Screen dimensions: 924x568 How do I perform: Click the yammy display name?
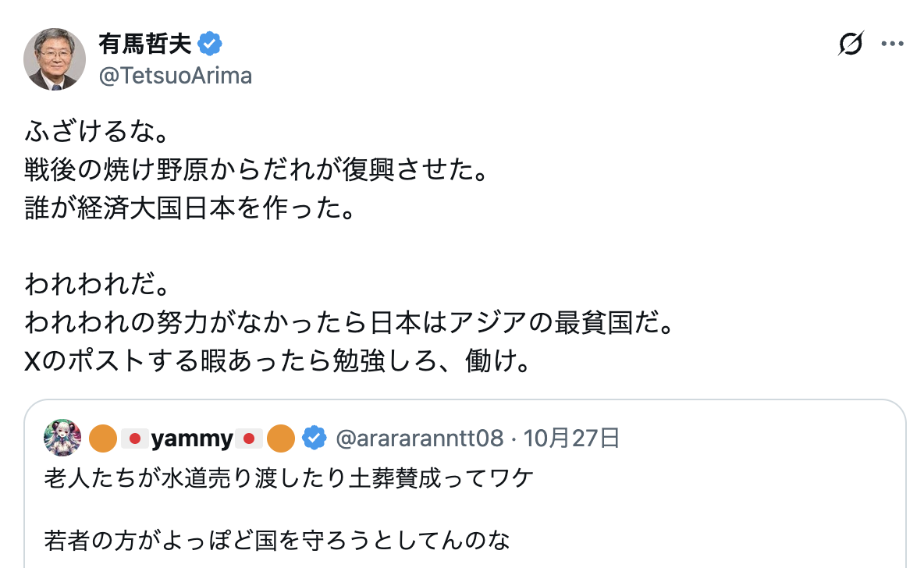[191, 439]
